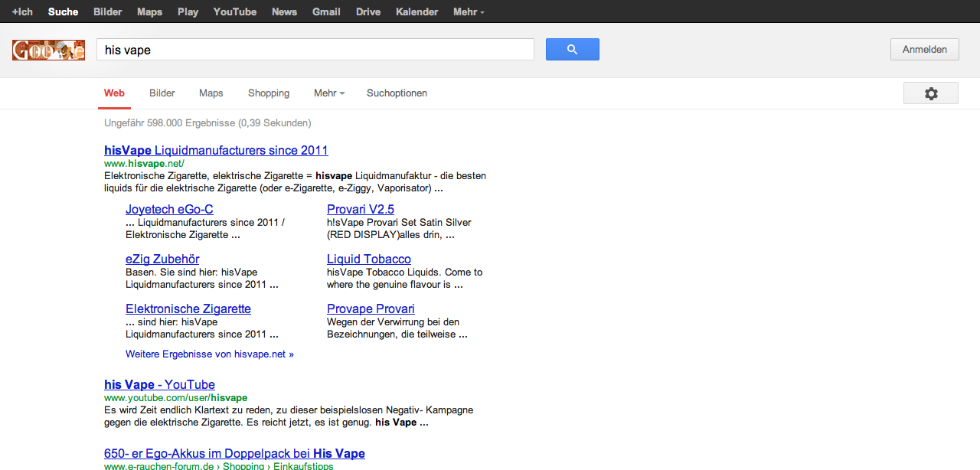Open the Liquid Tobacco sitelink
The width and height of the screenshot is (980, 470).
click(368, 259)
